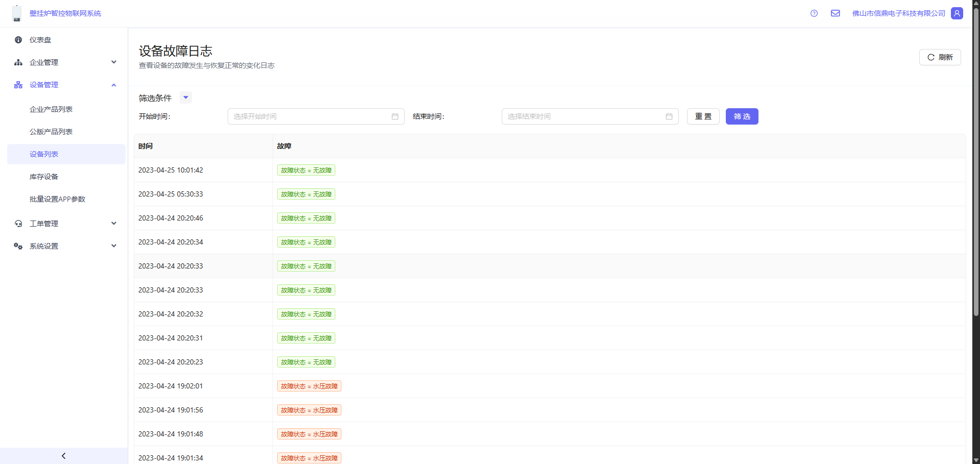980x464 pixels.
Task: Click the user avatar icon
Action: [x=957, y=13]
